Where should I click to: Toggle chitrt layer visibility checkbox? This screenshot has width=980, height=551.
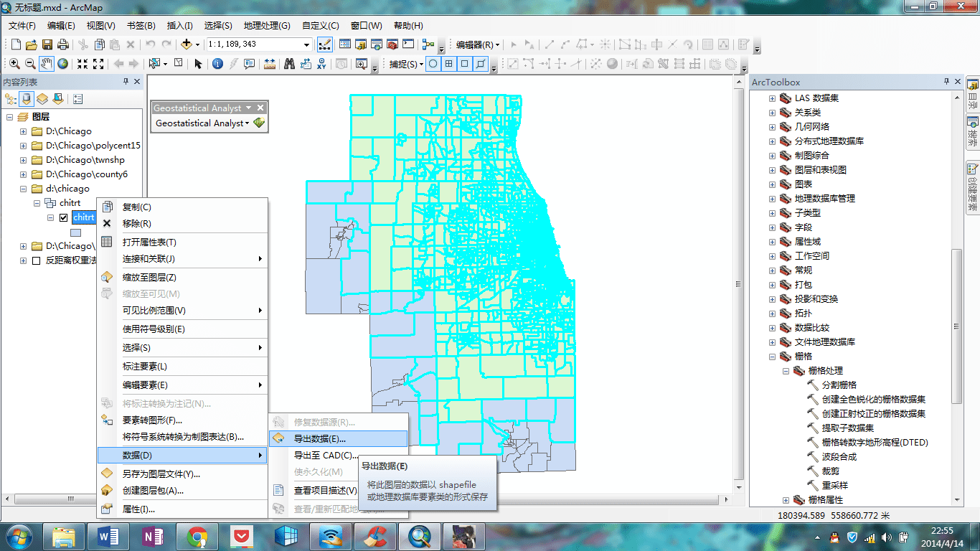(63, 217)
